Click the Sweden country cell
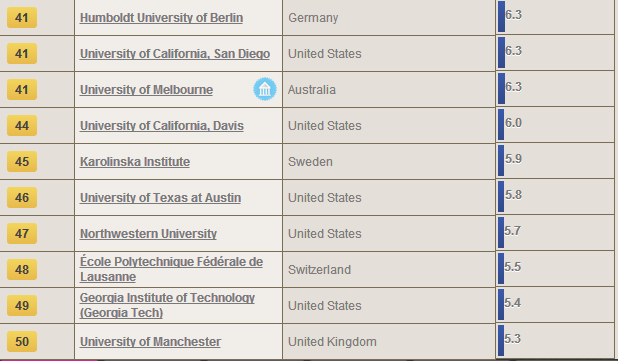This screenshot has height=361, width=618. tap(389, 162)
